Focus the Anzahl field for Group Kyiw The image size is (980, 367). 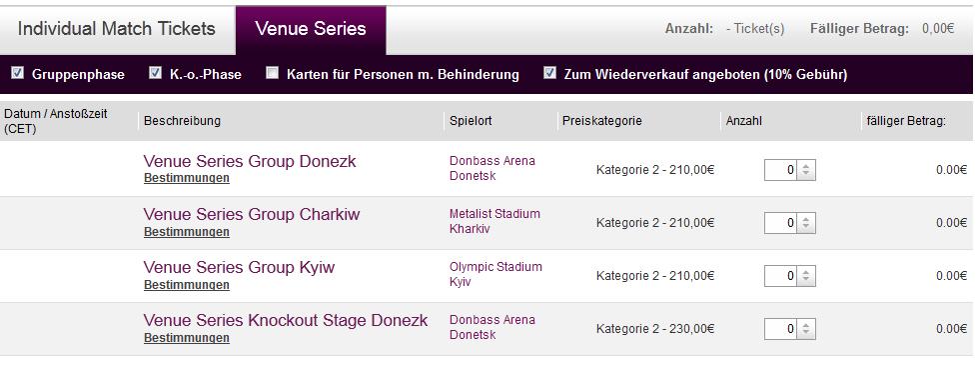(780, 276)
